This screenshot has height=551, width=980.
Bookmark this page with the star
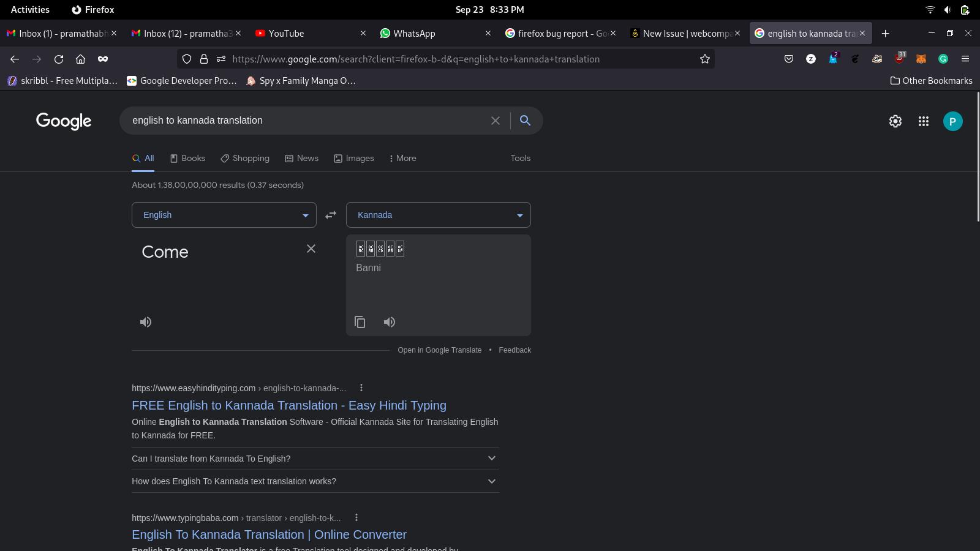pyautogui.click(x=705, y=59)
